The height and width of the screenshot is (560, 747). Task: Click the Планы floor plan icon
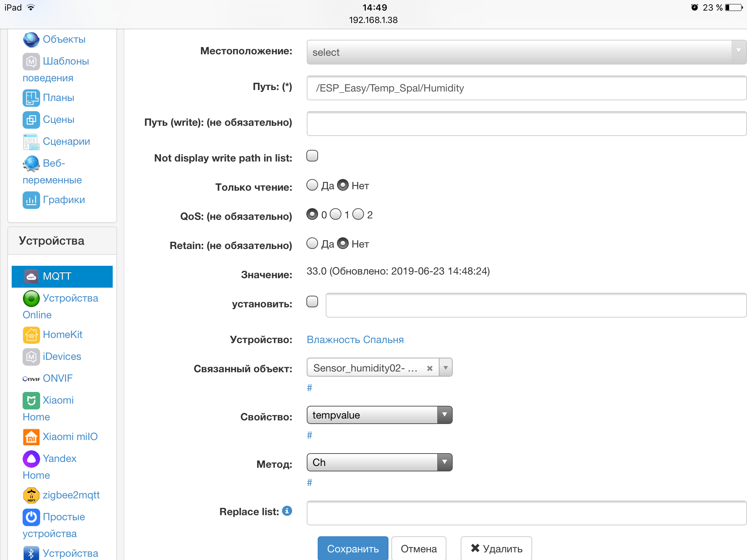(x=31, y=98)
